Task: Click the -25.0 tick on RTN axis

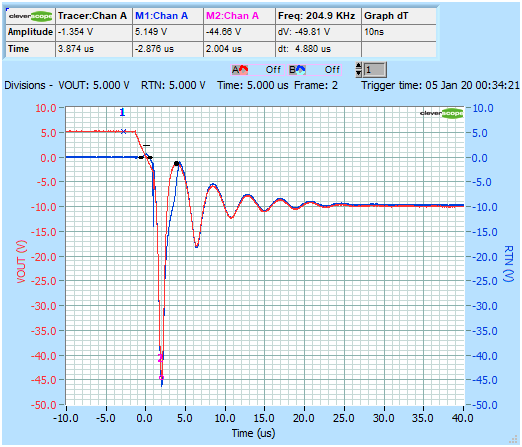Action: (x=485, y=281)
